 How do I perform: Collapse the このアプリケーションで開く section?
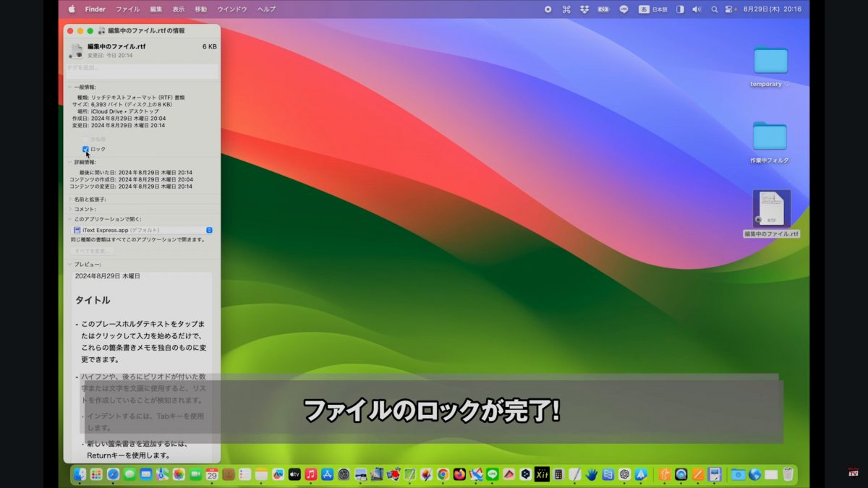click(x=69, y=218)
